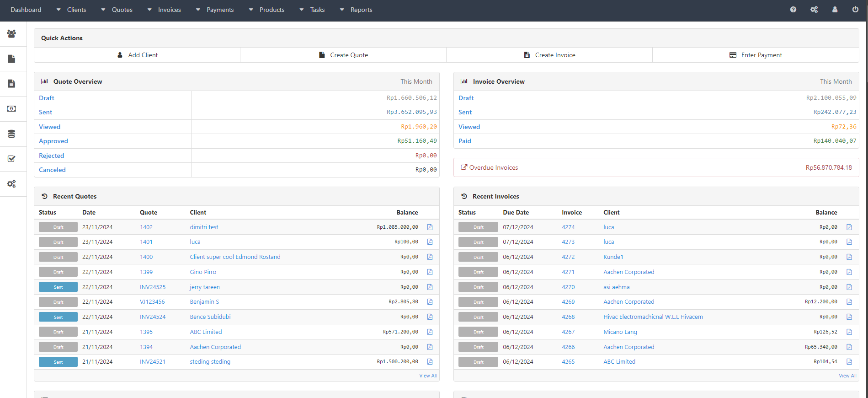Open PDF icon for invoice 4274
Viewport: 868px width, 398px height.
pos(849,227)
